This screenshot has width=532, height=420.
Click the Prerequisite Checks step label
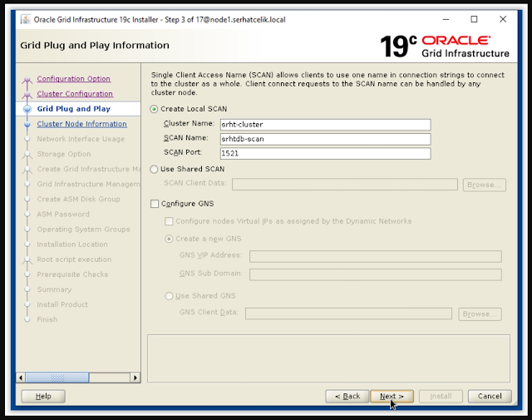pyautogui.click(x=72, y=274)
